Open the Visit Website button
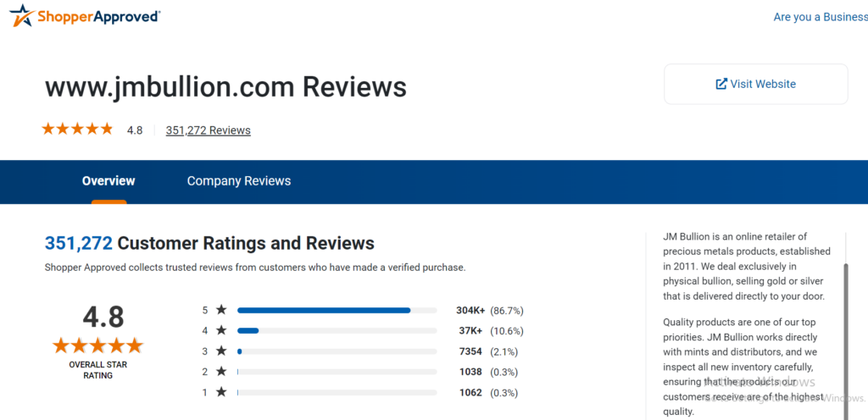868x420 pixels. click(755, 84)
